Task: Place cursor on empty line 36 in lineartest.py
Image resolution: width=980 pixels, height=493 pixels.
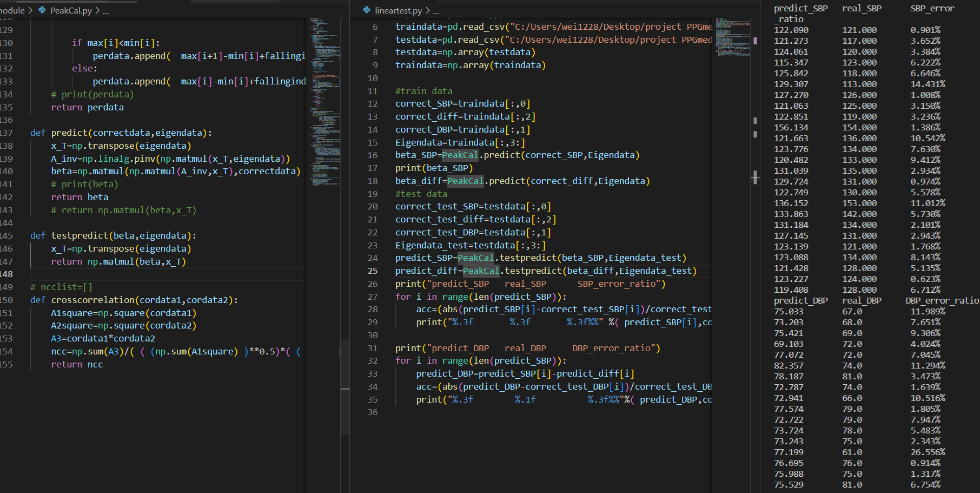Action: tap(487, 412)
